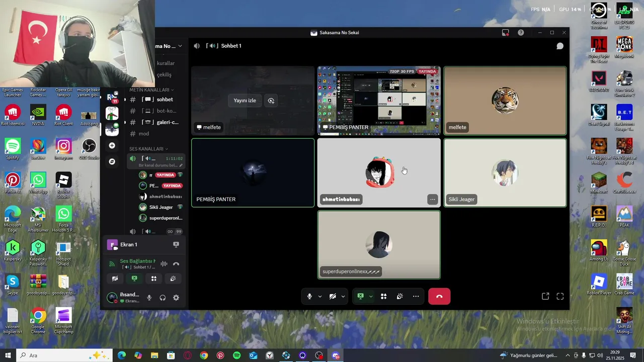Open the 'bot-ko...' text channel

tap(156, 111)
